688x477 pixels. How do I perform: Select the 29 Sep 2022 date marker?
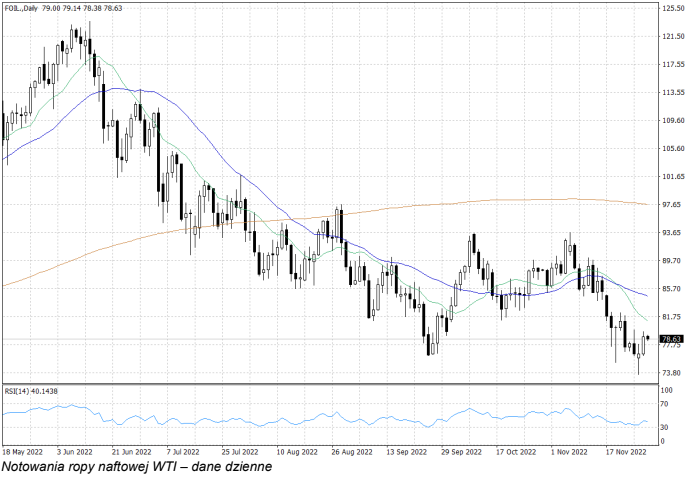[459, 451]
